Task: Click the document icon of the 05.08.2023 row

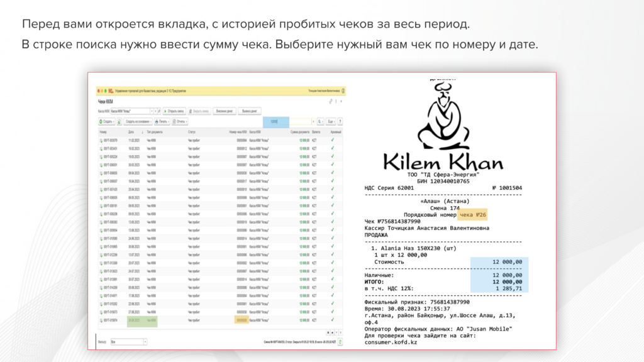Action: (x=101, y=288)
